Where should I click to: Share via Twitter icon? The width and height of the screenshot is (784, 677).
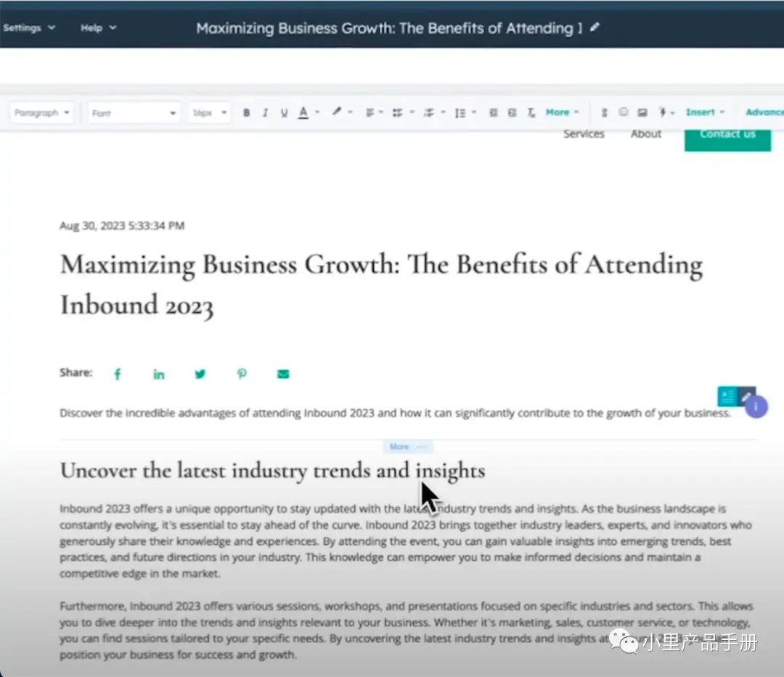[x=200, y=374]
